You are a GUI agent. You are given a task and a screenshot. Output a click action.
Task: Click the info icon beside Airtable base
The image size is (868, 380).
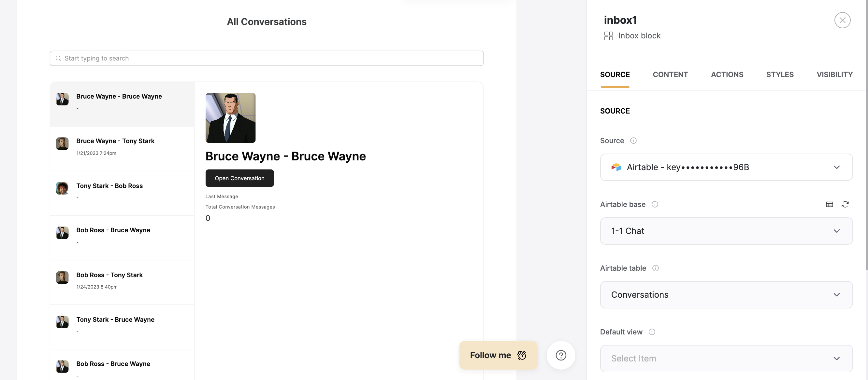pyautogui.click(x=654, y=204)
